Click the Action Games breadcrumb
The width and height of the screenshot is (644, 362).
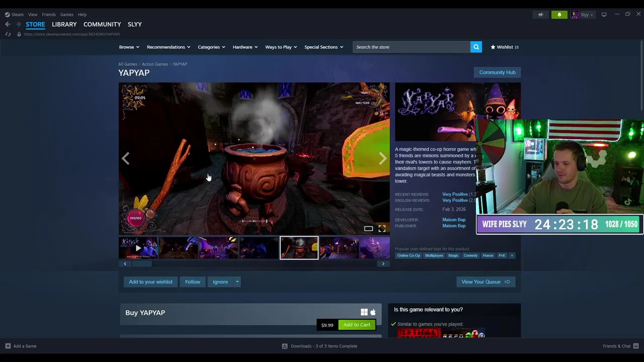pos(155,64)
